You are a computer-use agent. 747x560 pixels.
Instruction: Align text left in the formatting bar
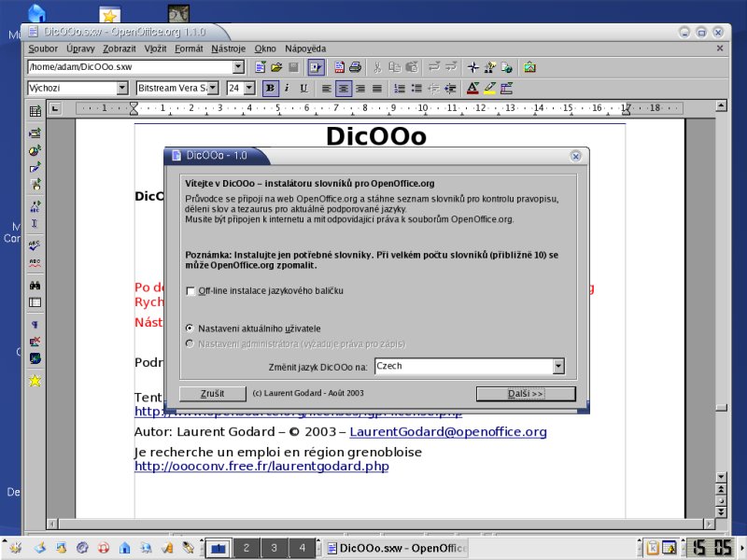point(326,88)
